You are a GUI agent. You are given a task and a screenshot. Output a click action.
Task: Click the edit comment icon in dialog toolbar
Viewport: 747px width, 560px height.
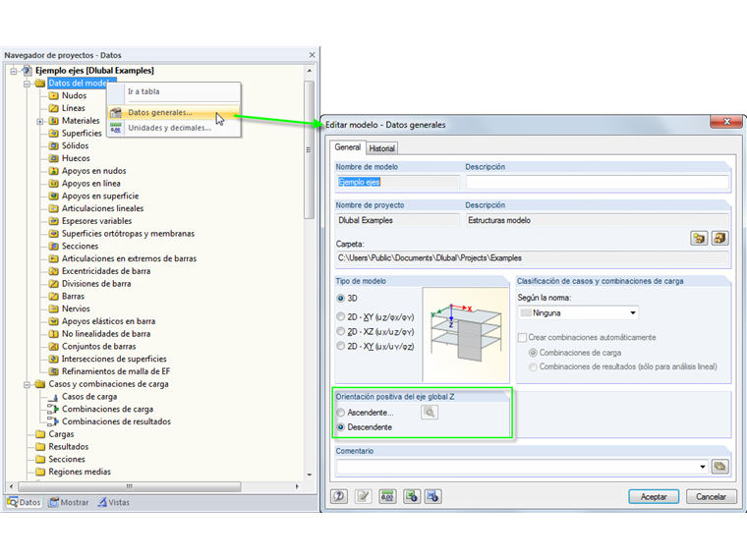click(x=363, y=496)
